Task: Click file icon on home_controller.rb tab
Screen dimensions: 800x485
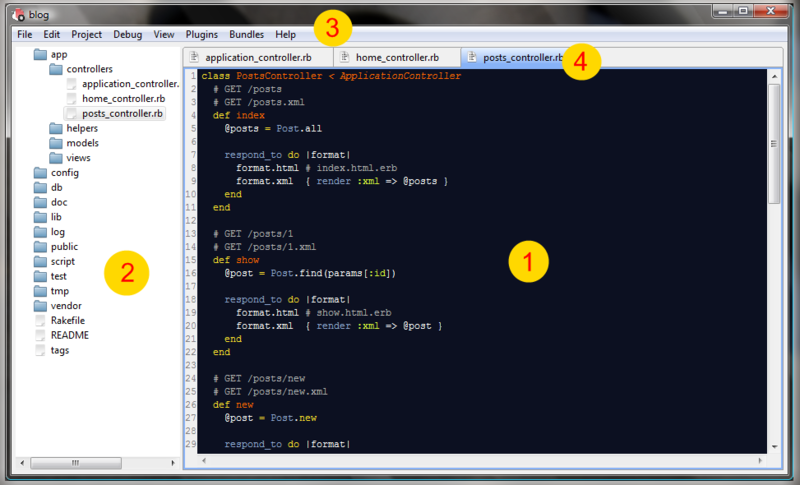Action: (x=344, y=57)
